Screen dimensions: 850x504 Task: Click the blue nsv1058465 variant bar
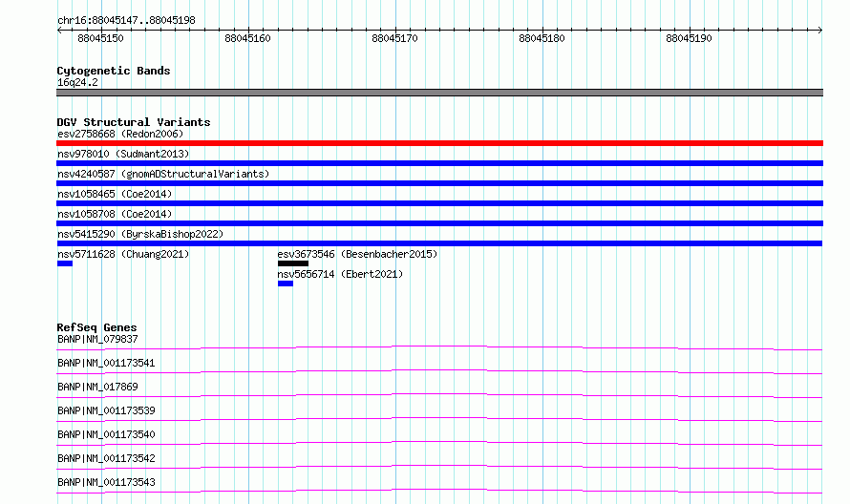[x=439, y=203]
